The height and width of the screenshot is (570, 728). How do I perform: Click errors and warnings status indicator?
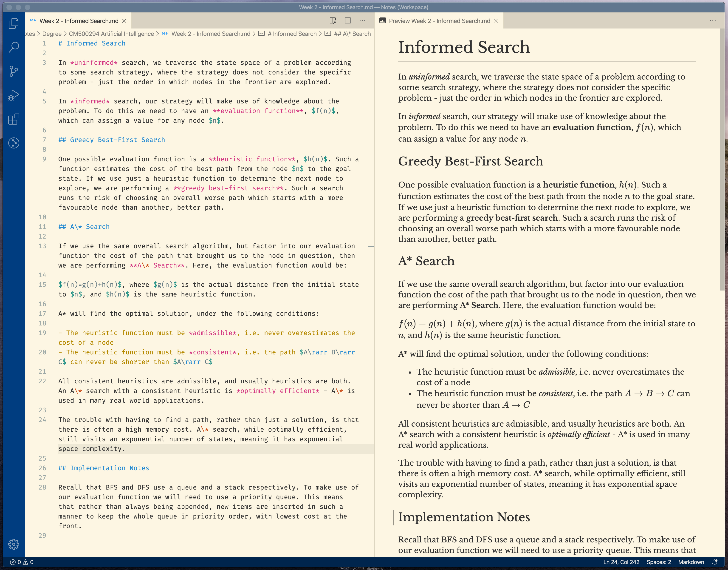pyautogui.click(x=22, y=562)
